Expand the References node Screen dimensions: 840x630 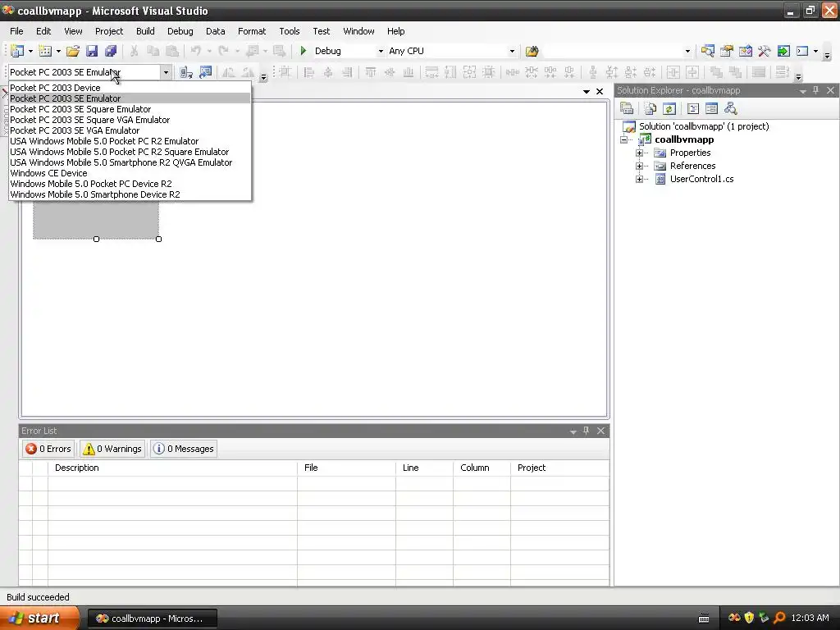coord(639,166)
